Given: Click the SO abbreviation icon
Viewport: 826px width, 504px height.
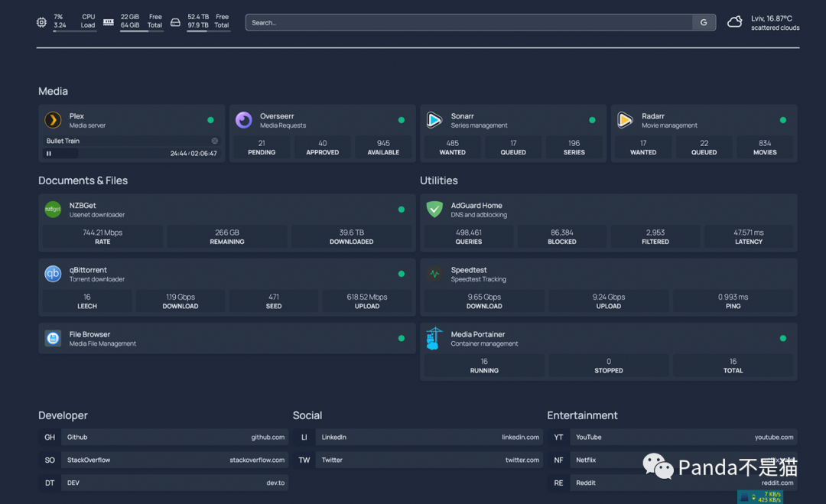Looking at the screenshot, I should click(x=50, y=460).
